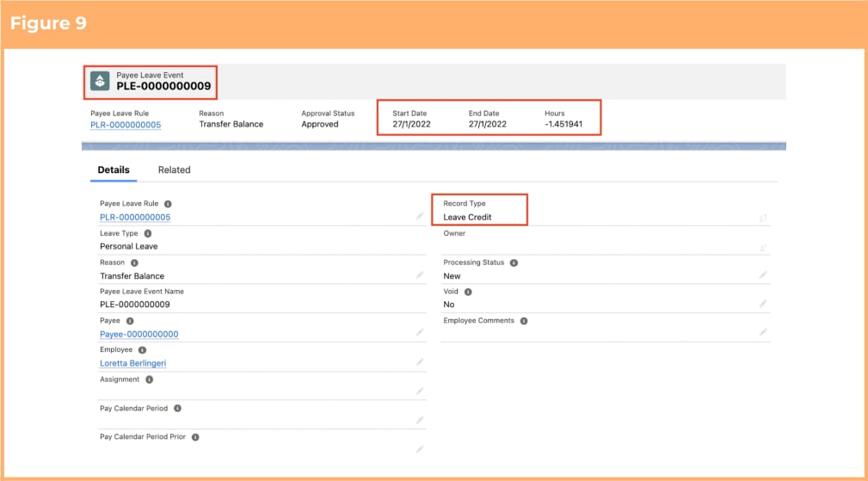Image resolution: width=868 pixels, height=481 pixels.
Task: Click info icon next to Pay Calendar Period Prior
Action: (x=195, y=437)
